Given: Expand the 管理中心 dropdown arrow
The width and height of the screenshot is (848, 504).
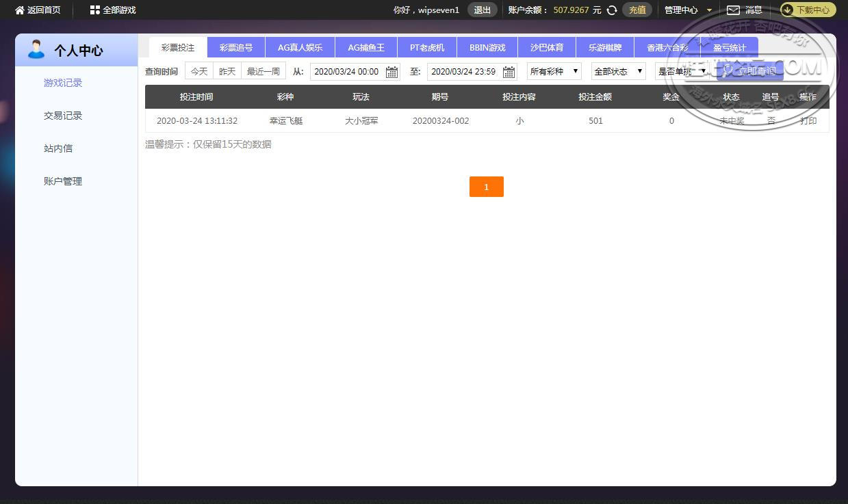Looking at the screenshot, I should point(709,10).
